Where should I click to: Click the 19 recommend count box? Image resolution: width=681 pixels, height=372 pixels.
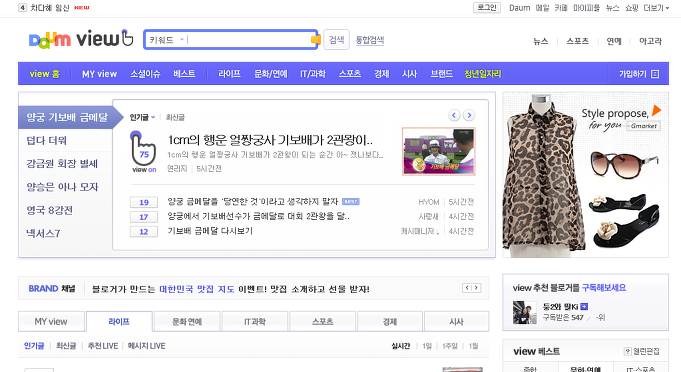pos(144,202)
